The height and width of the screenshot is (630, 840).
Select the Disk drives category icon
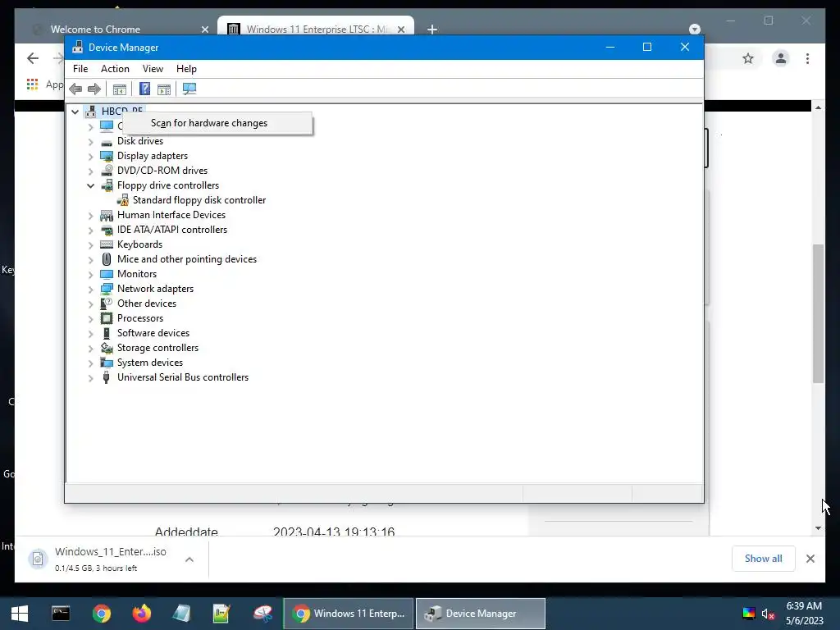pos(107,141)
